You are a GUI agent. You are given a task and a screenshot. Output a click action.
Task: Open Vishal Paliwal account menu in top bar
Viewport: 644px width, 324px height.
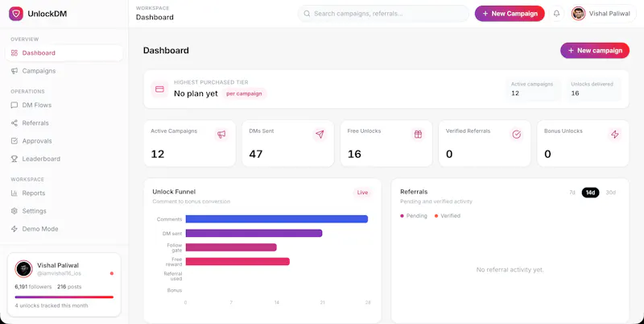[603, 14]
